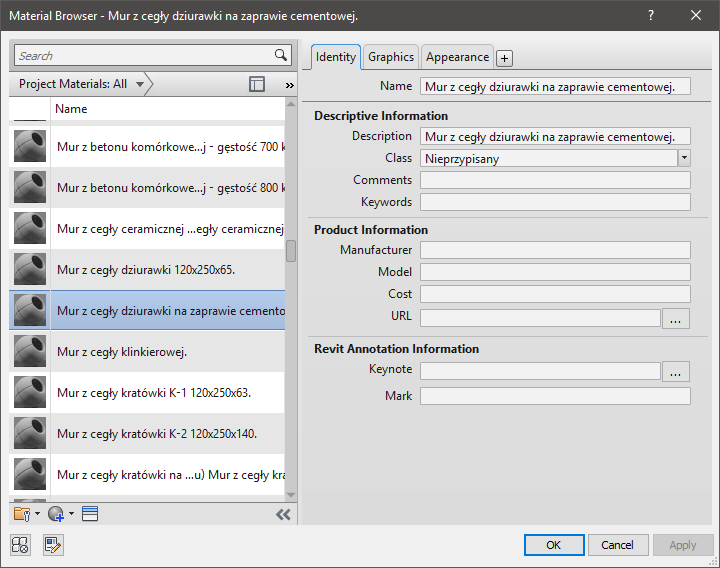Expand the more options double arrow
This screenshot has height=568, width=720.
click(289, 85)
